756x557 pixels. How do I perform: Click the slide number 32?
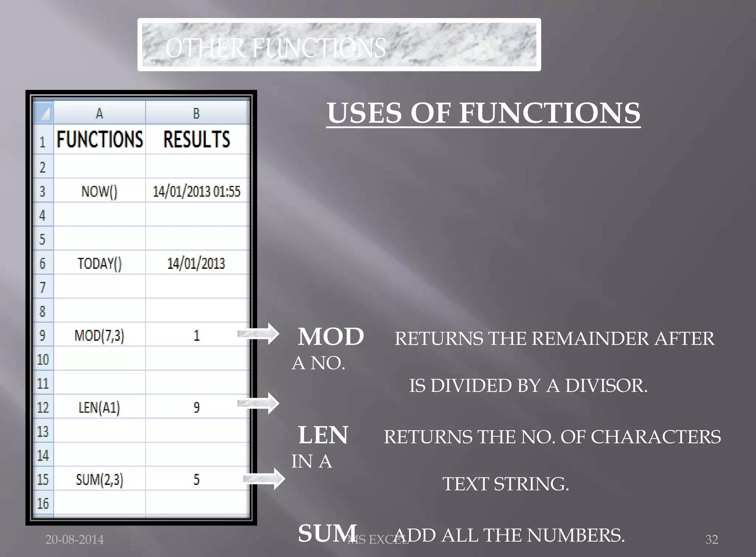click(x=712, y=540)
